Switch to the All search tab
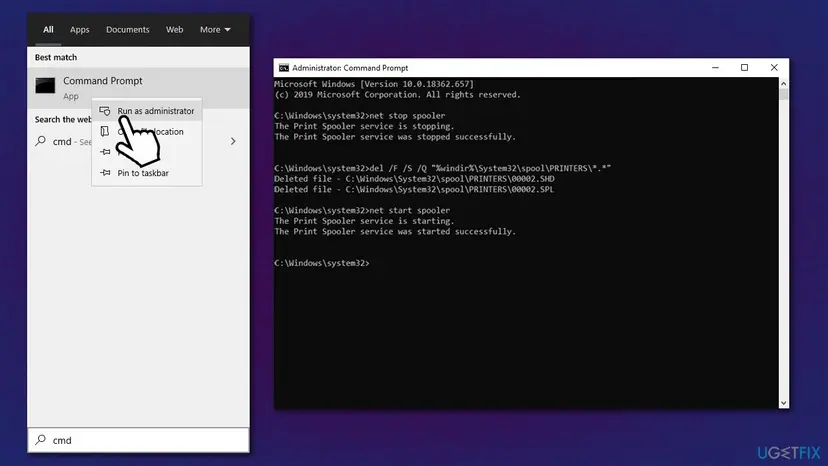Viewport: 828px width, 466px height. pyautogui.click(x=48, y=30)
